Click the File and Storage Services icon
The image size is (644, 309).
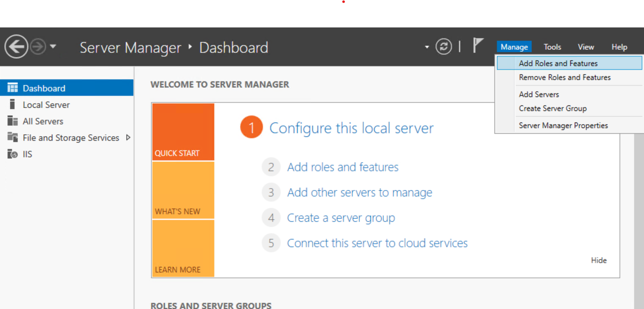point(13,138)
